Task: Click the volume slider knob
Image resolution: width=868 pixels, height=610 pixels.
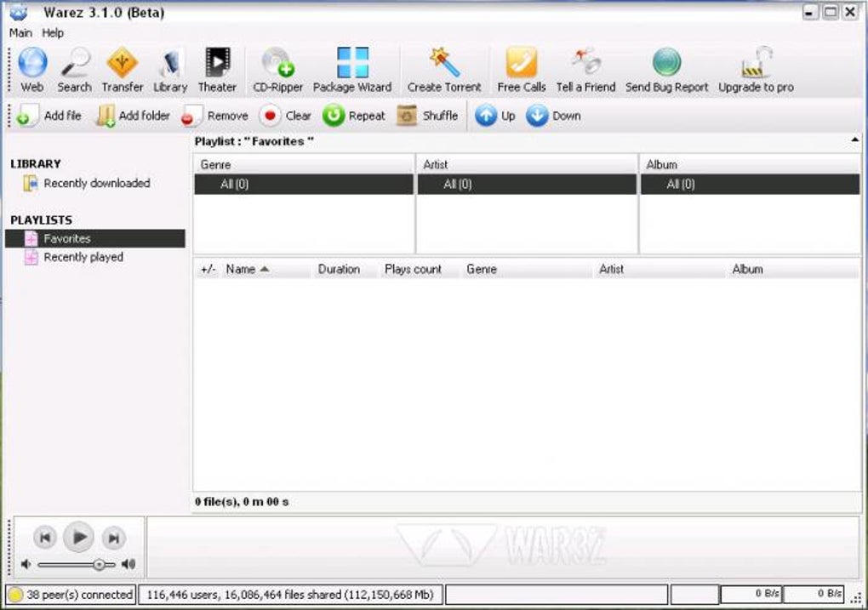Action: (99, 565)
